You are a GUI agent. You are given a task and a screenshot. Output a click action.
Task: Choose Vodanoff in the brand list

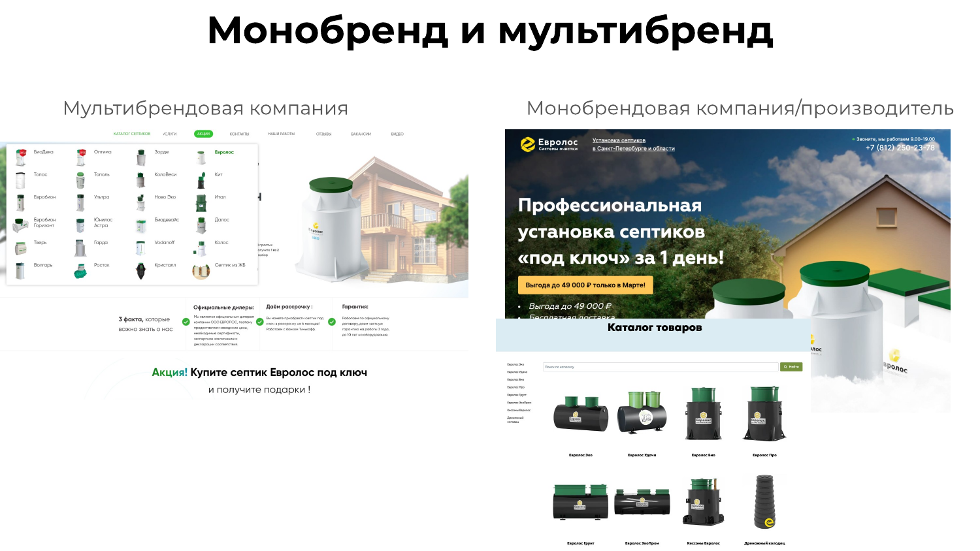click(x=165, y=242)
